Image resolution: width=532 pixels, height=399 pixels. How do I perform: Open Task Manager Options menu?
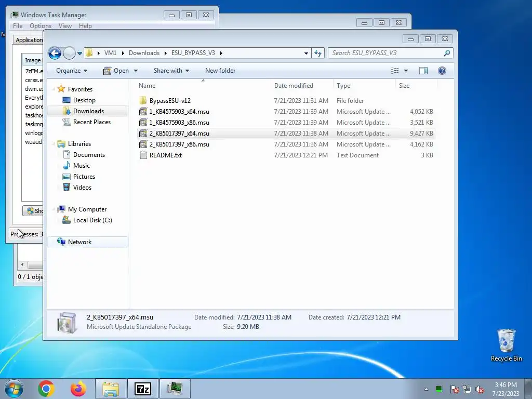[x=41, y=26]
